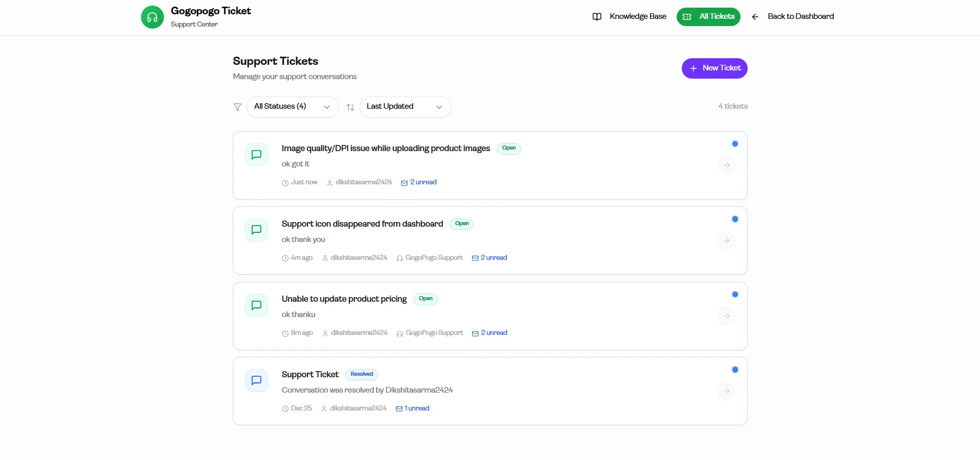This screenshot has width=980, height=460.
Task: Open arrow on Image quality/DPI ticket
Action: click(727, 165)
